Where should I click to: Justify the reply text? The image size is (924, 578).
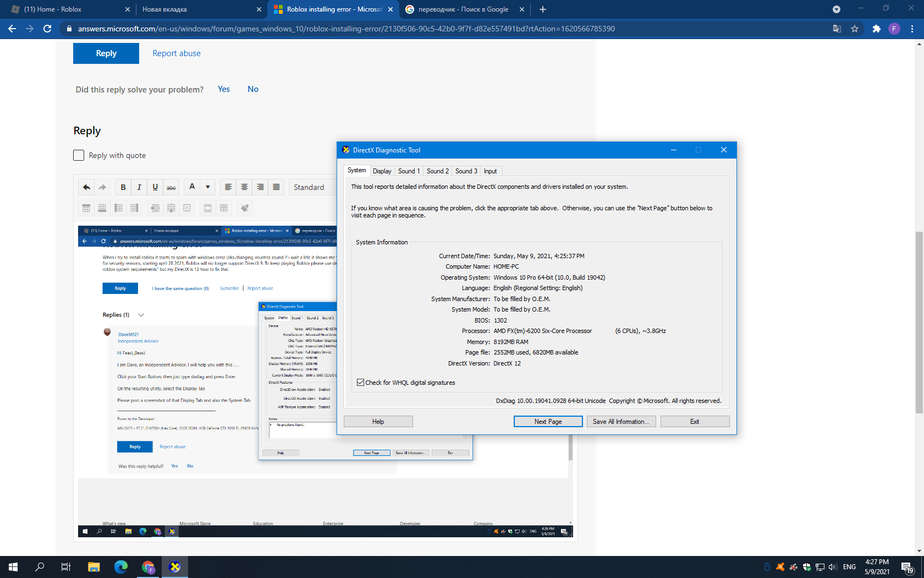[x=276, y=187]
